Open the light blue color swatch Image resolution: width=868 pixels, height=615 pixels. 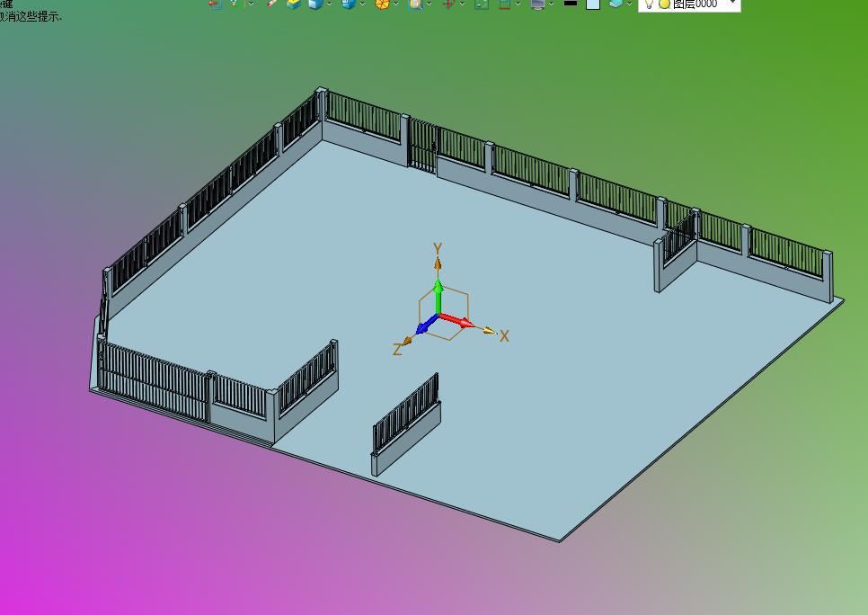click(593, 4)
